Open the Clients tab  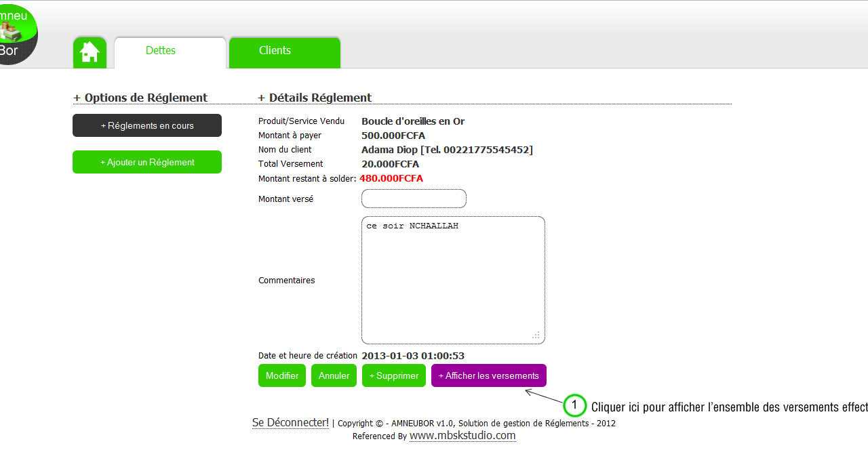click(284, 52)
